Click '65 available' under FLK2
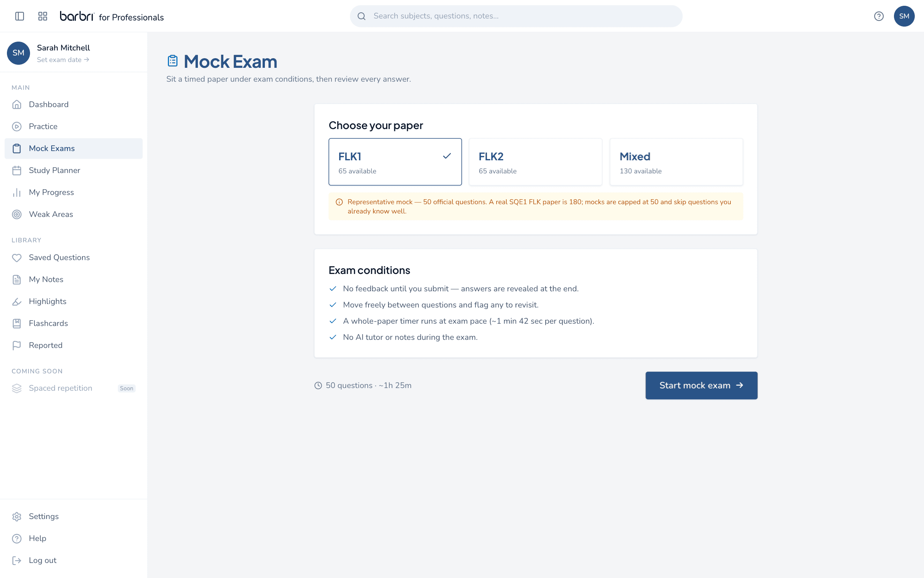The width and height of the screenshot is (924, 578). [497, 171]
